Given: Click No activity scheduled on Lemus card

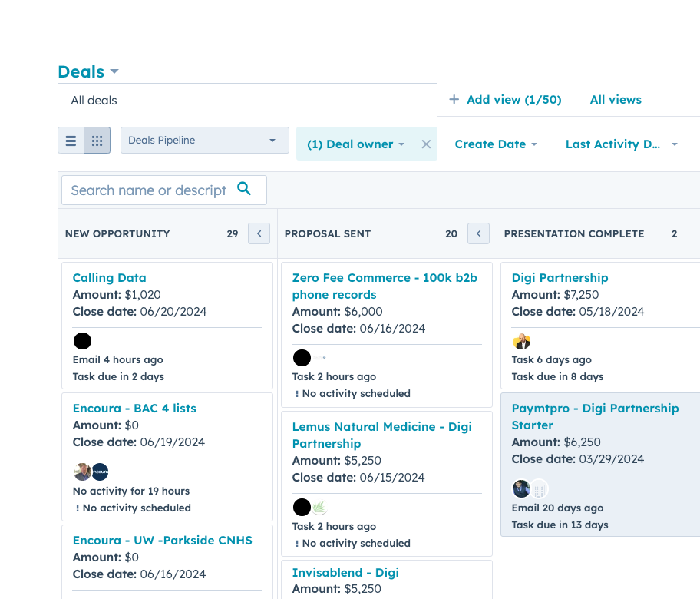Looking at the screenshot, I should (352, 543).
